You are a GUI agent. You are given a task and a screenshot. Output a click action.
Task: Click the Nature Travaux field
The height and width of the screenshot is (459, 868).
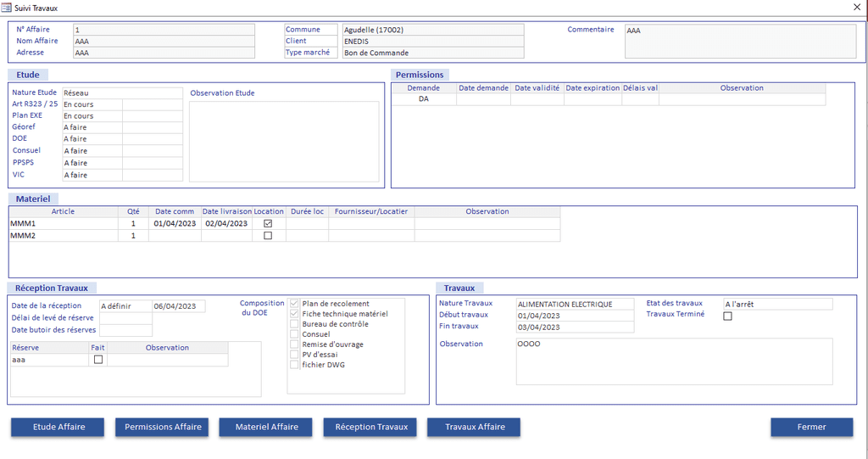pyautogui.click(x=575, y=304)
